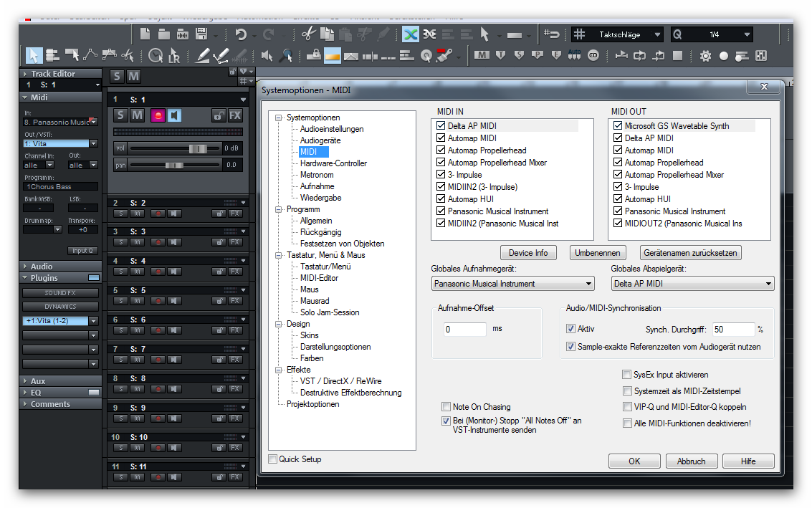The width and height of the screenshot is (812, 508).
Task: Click the New project file icon
Action: click(145, 34)
